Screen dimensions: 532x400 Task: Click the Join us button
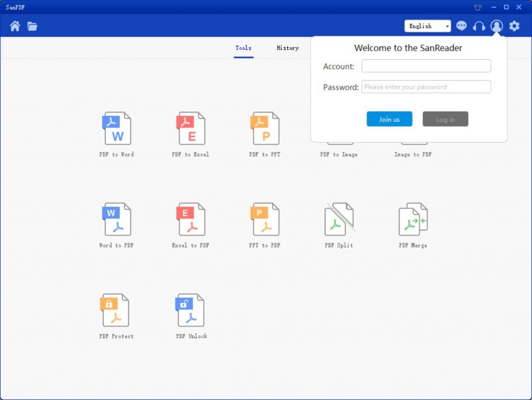pos(390,119)
